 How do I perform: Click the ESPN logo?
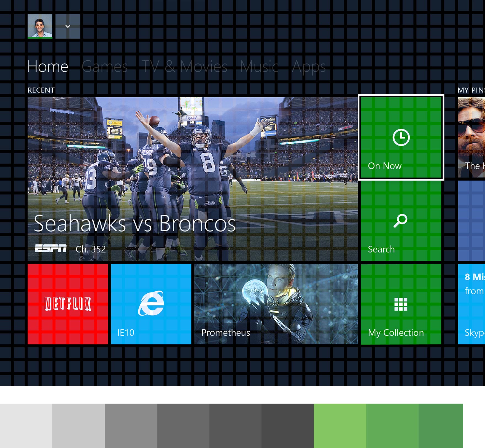(x=51, y=249)
